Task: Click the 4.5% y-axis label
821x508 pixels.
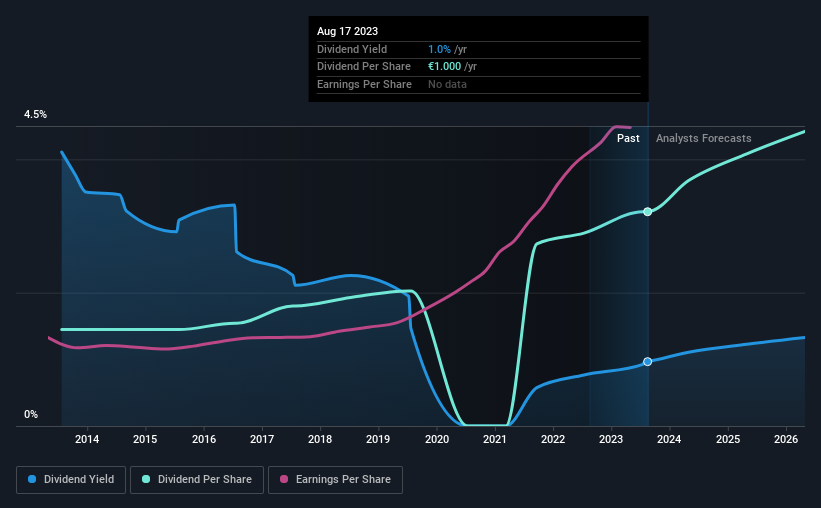Action: (36, 114)
